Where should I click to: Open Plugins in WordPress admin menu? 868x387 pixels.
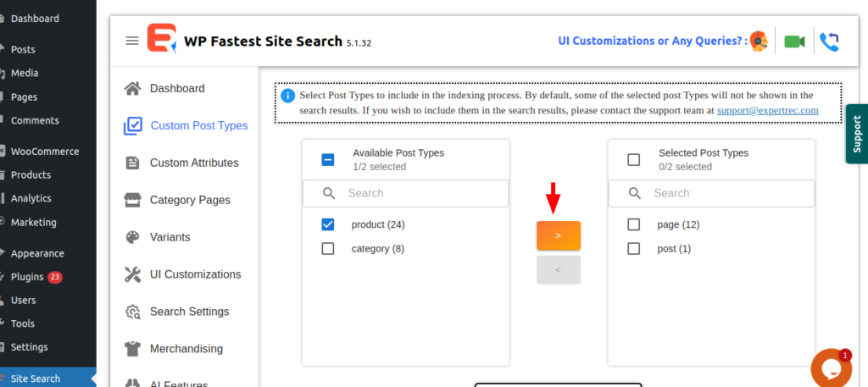point(27,277)
